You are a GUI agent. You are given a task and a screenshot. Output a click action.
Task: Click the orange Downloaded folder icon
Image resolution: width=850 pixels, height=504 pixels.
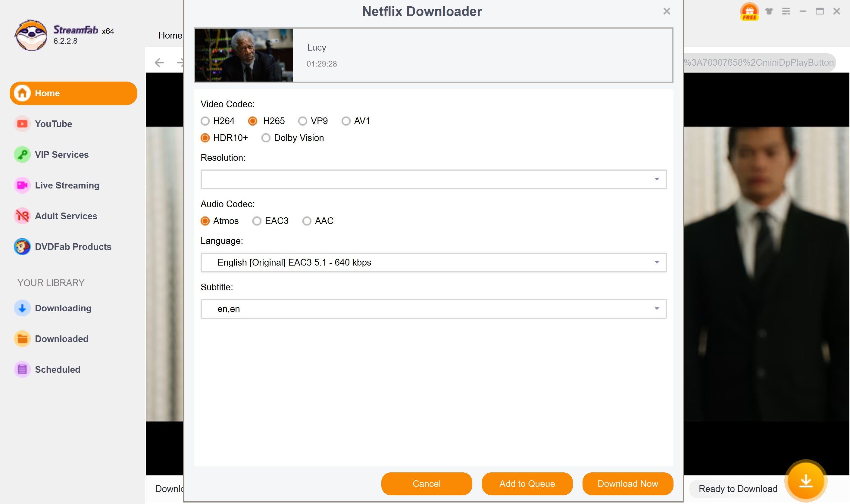[x=22, y=339]
